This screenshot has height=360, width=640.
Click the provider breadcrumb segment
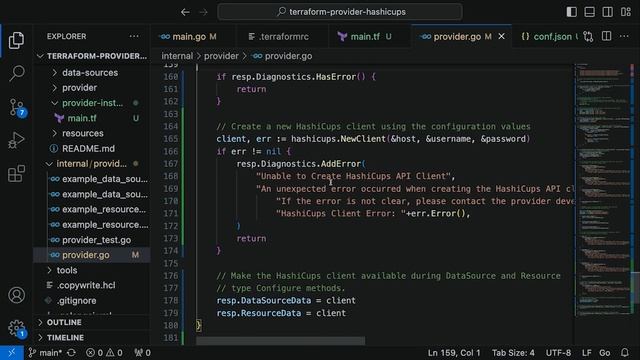click(221, 56)
